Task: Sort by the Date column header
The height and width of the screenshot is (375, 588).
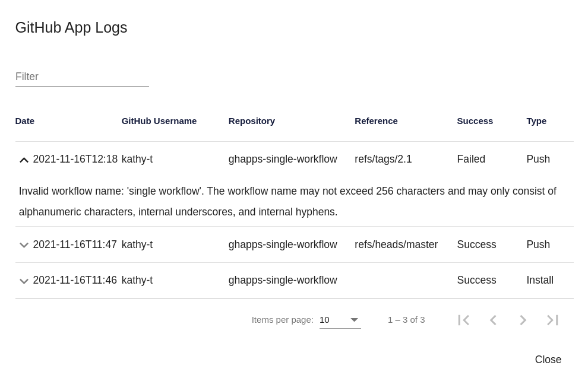Action: point(25,121)
